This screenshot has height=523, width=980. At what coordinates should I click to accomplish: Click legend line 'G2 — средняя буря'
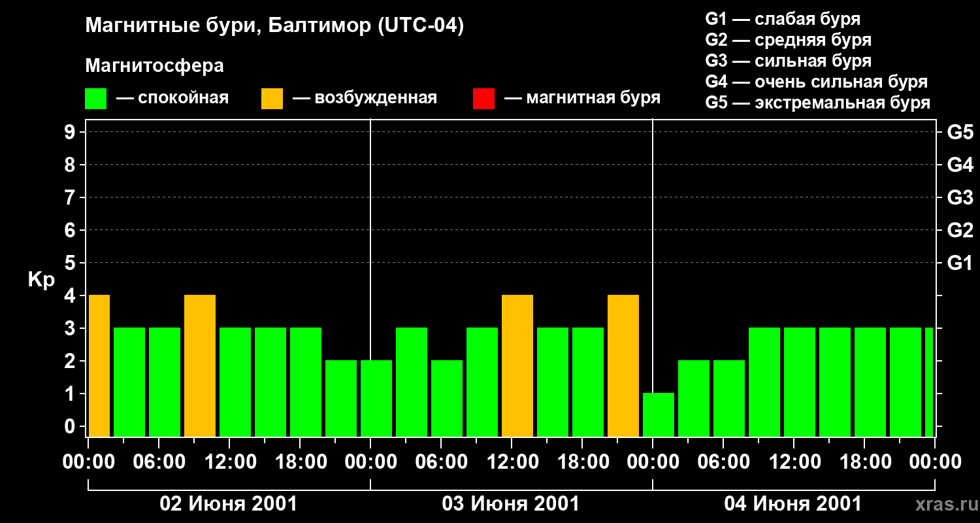point(788,40)
